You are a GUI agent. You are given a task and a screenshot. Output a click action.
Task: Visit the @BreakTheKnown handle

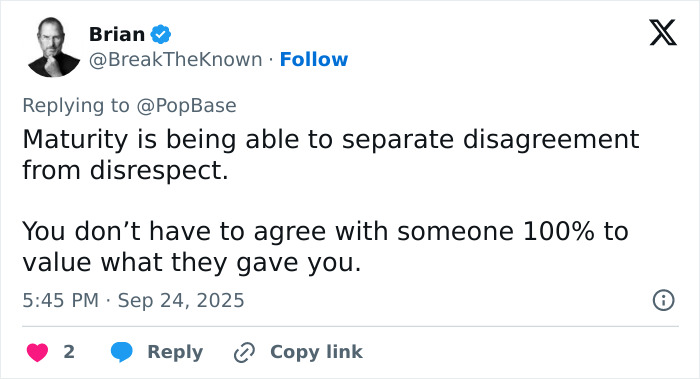tap(175, 59)
